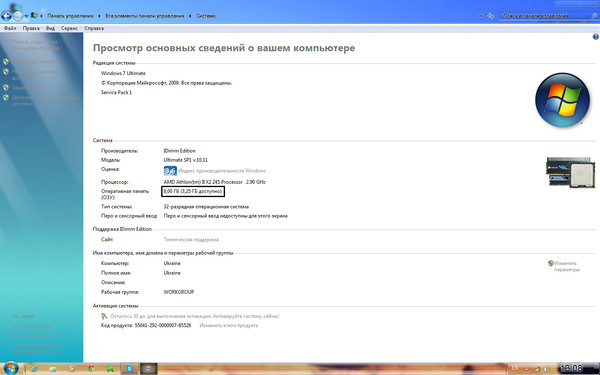
Task: Open address bar history dropdown arrow
Action: coord(481,16)
